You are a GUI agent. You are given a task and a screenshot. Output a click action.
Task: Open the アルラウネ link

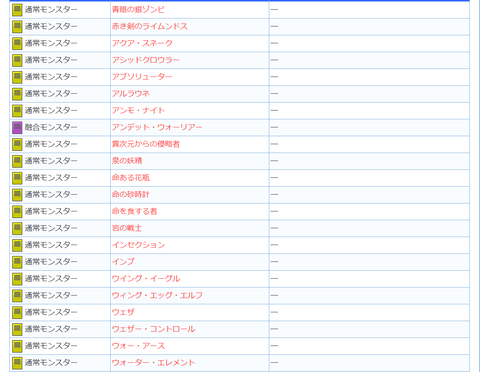click(x=131, y=94)
